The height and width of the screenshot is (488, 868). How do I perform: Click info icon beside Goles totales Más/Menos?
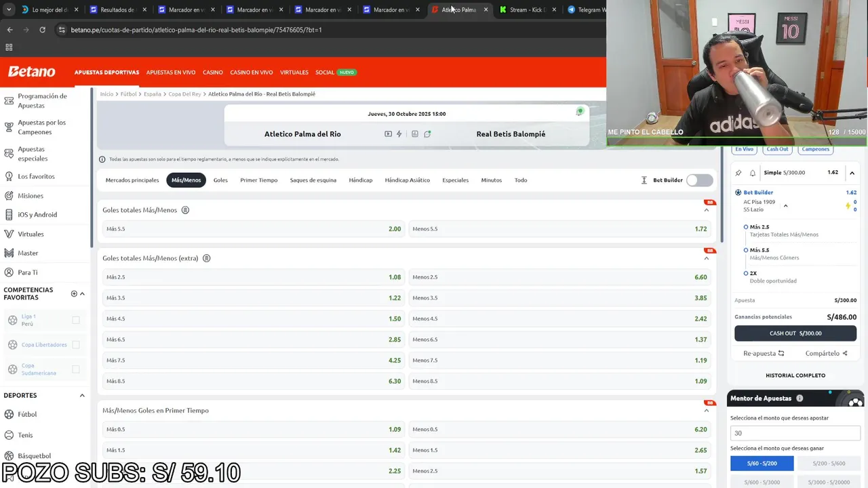185,210
